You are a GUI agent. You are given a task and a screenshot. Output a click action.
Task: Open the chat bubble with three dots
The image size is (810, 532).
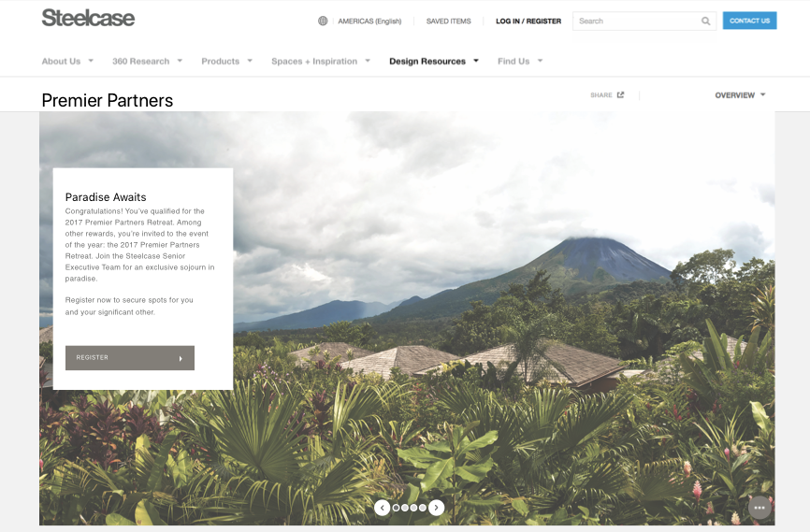pos(759,508)
